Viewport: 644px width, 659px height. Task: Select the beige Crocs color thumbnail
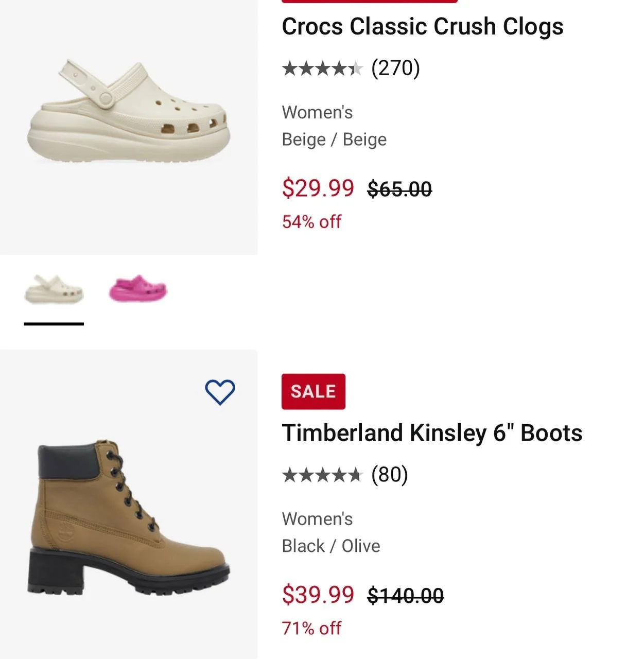click(54, 289)
